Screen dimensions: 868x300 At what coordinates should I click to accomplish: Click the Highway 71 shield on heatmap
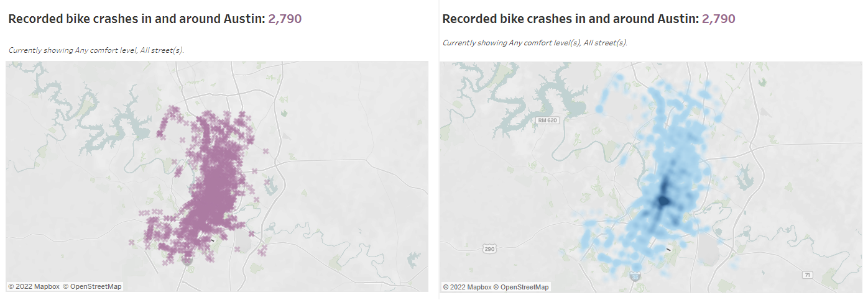[x=807, y=275]
